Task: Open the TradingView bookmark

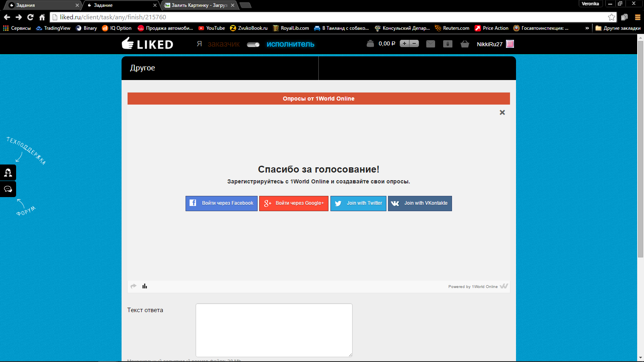Action: [x=53, y=28]
